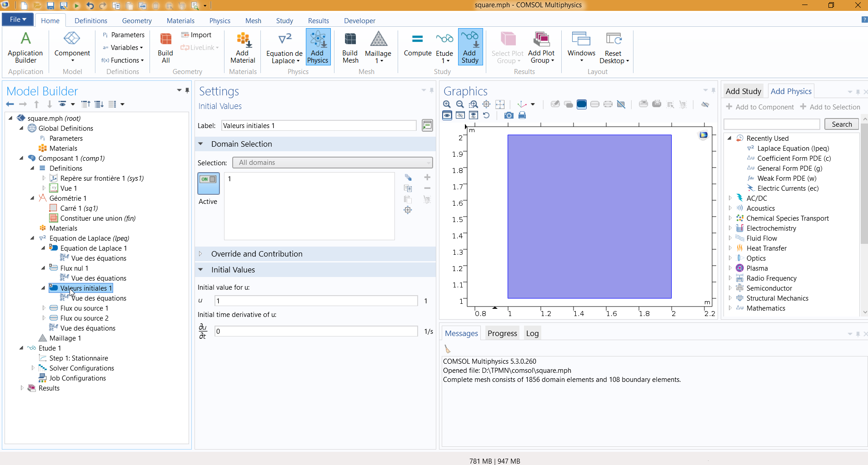Expand the Flux ou source 1 node
The height and width of the screenshot is (465, 868).
click(x=44, y=308)
